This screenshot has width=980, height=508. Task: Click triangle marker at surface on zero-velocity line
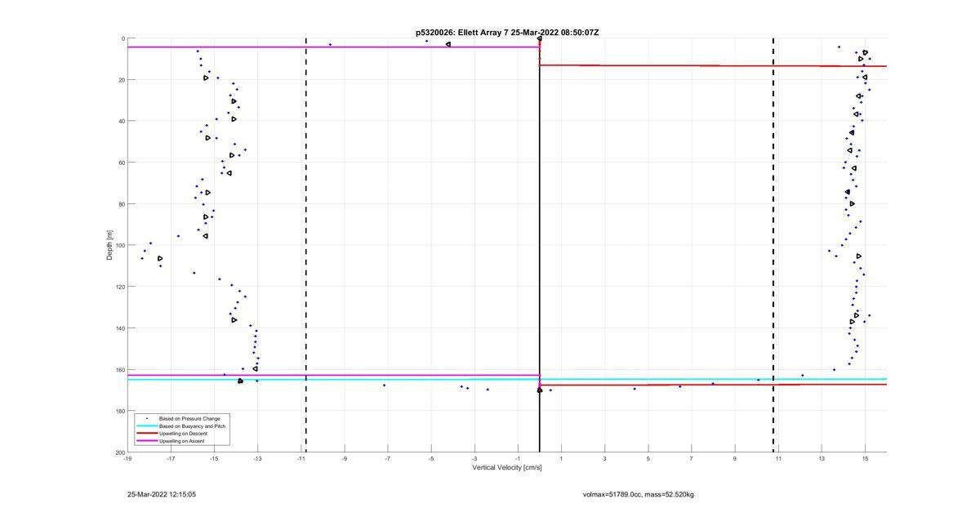click(x=540, y=38)
